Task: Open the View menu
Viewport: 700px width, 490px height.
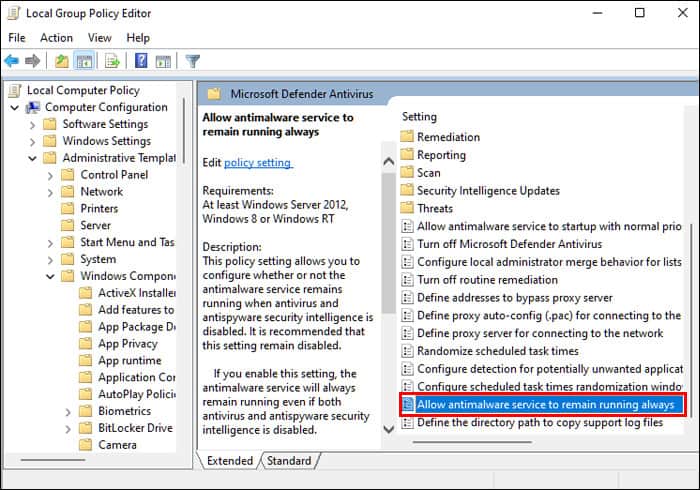Action: 99,38
